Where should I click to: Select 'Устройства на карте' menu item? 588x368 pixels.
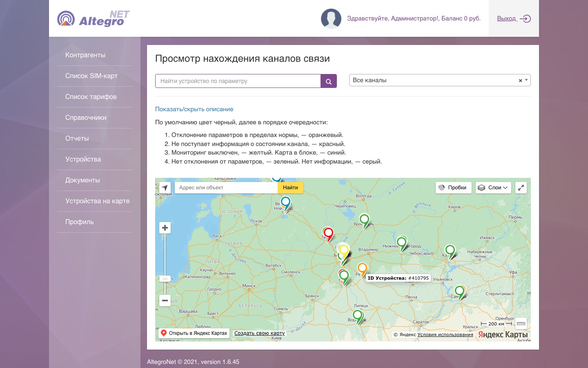coord(98,201)
